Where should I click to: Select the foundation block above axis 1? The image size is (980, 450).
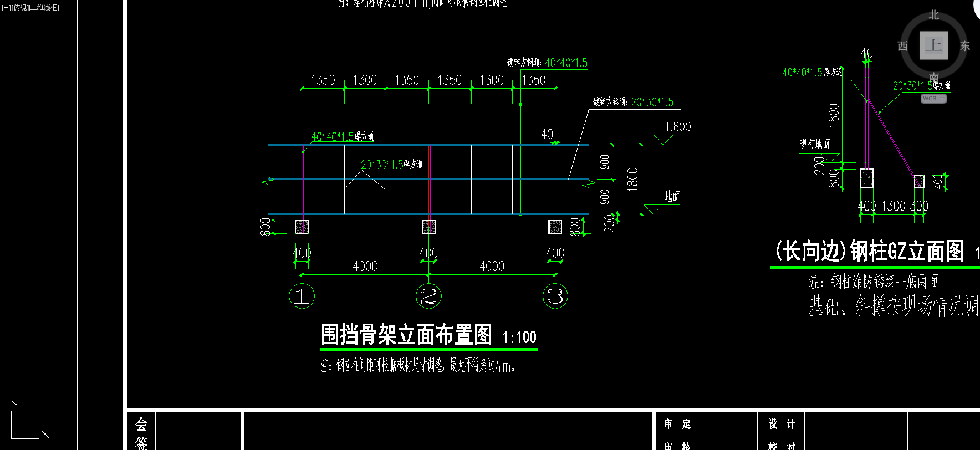[302, 227]
